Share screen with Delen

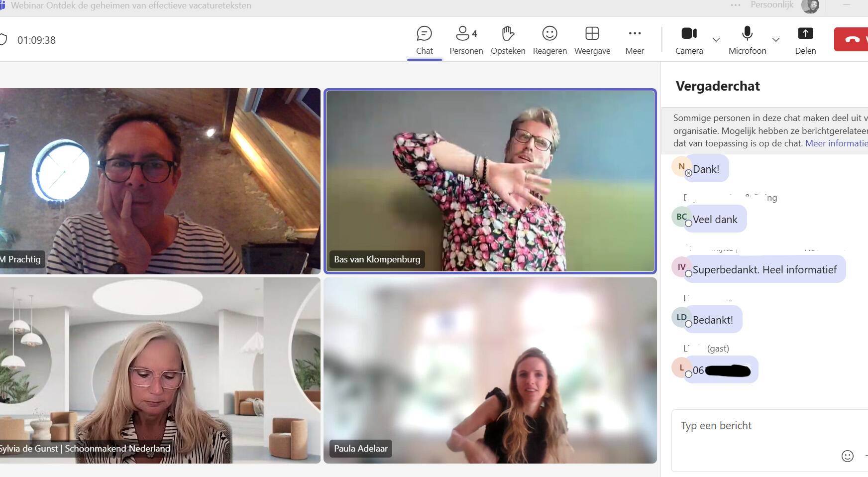click(805, 40)
